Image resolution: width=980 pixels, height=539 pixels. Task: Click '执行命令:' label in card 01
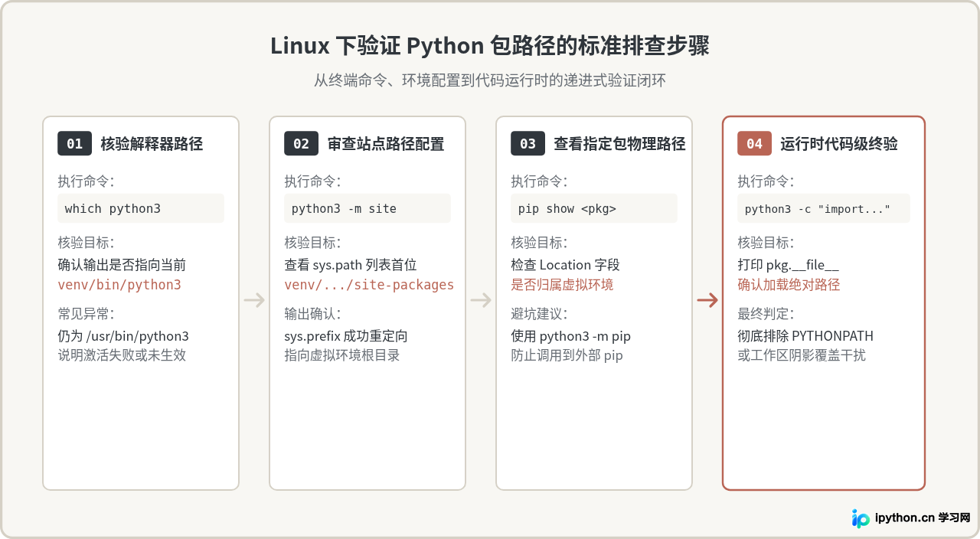pyautogui.click(x=86, y=181)
